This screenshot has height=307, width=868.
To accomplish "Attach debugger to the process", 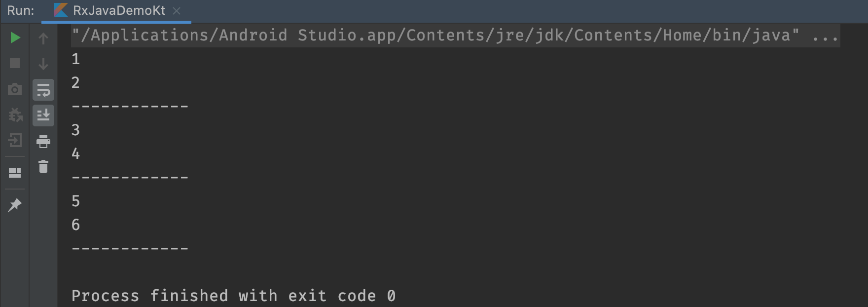I will tap(15, 115).
